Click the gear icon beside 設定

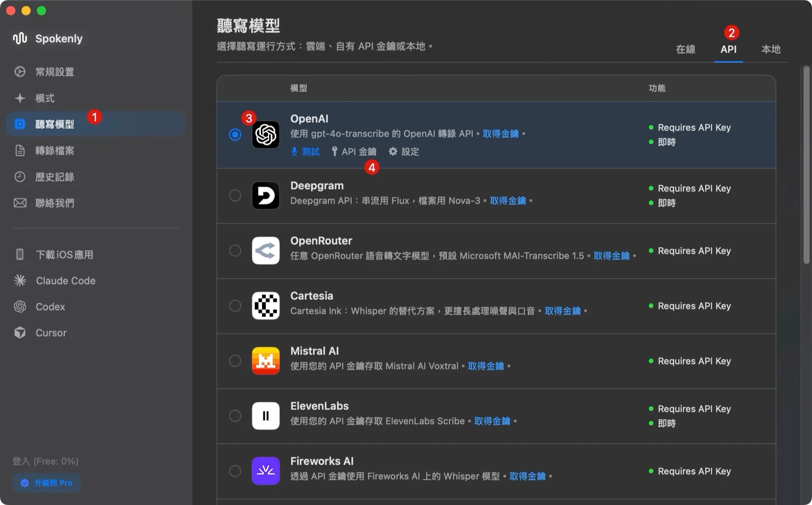[x=393, y=151]
